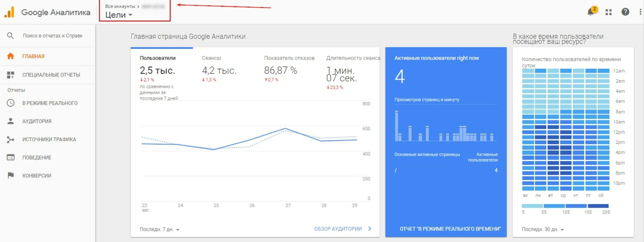Screen dimensions: 644x242
Task: Click the lightest blue legend swatch labeled 5
Action: click(532, 206)
